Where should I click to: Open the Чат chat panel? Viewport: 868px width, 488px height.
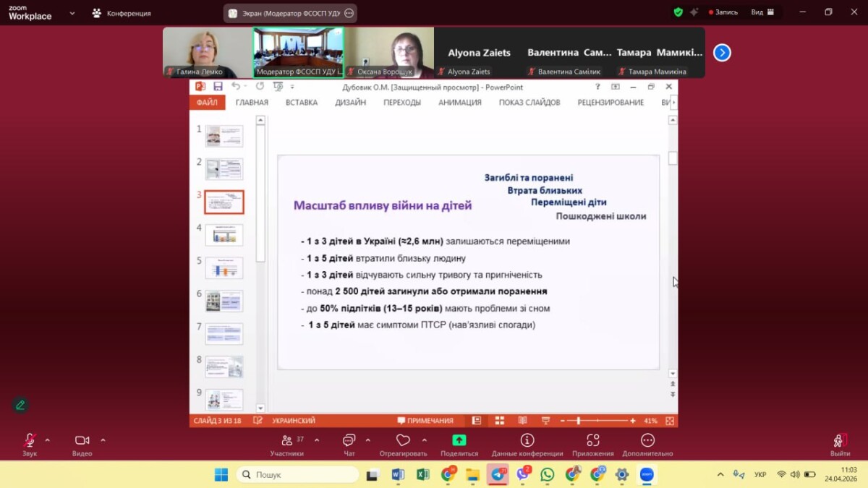click(x=349, y=441)
